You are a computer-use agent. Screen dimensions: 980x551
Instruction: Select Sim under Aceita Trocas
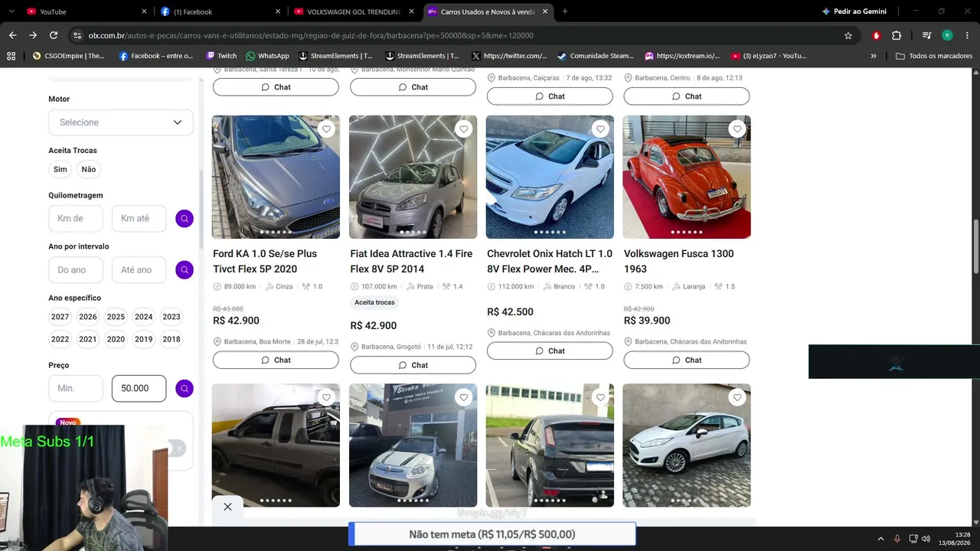click(x=60, y=169)
